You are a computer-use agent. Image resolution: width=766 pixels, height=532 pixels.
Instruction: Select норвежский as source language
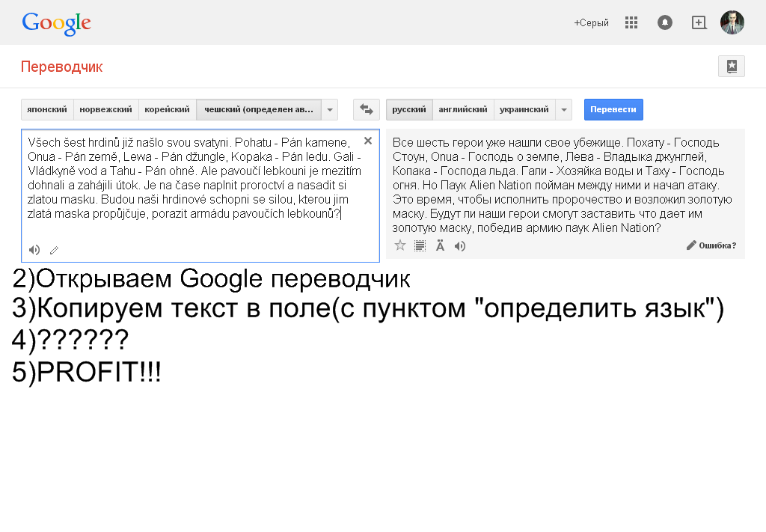pyautogui.click(x=105, y=109)
